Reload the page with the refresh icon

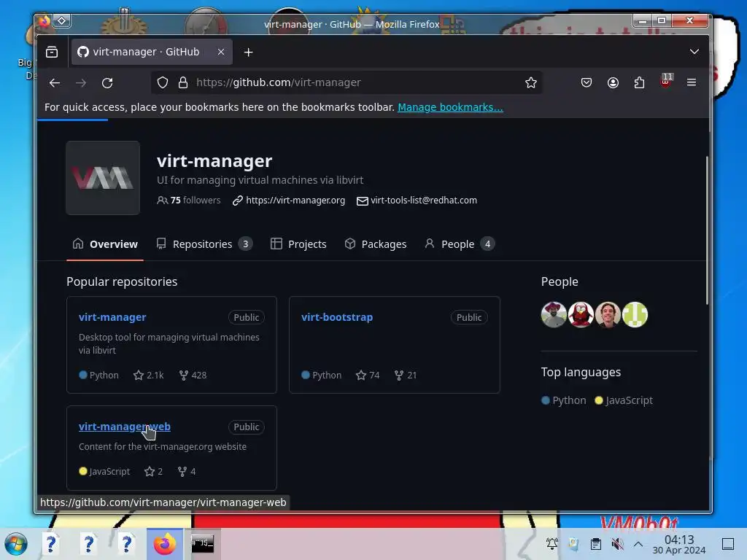[107, 83]
